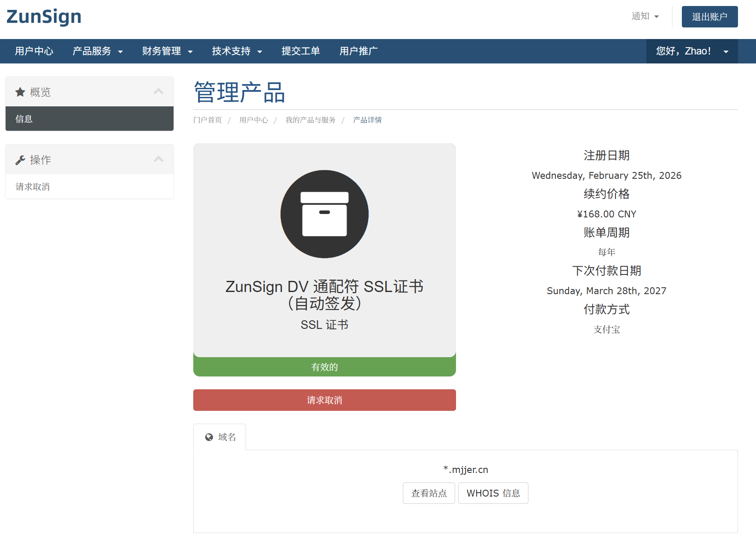The width and height of the screenshot is (756, 548).
Task: Go to 用户中心 in navbar
Action: pyautogui.click(x=34, y=51)
